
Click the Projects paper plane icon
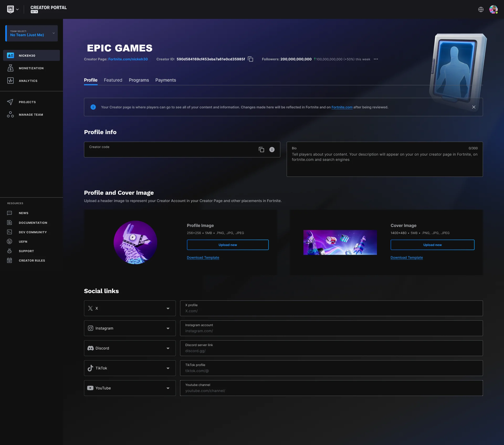[10, 102]
